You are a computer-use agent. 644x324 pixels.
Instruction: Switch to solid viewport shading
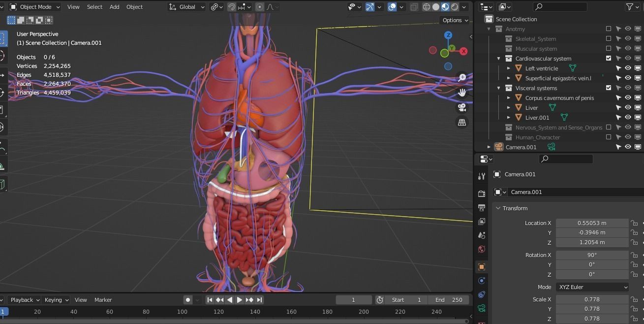click(436, 7)
